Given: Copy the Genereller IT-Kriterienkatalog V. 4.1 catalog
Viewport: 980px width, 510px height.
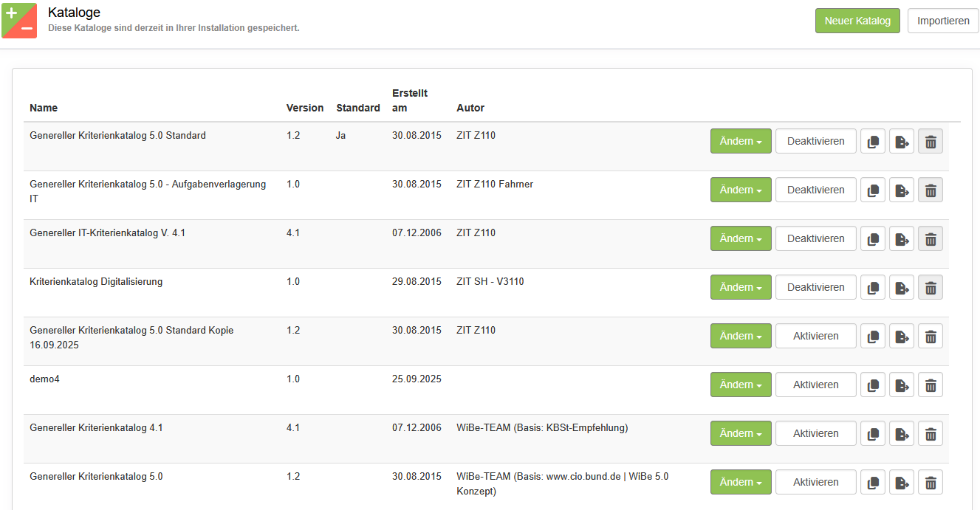Looking at the screenshot, I should click(x=872, y=239).
